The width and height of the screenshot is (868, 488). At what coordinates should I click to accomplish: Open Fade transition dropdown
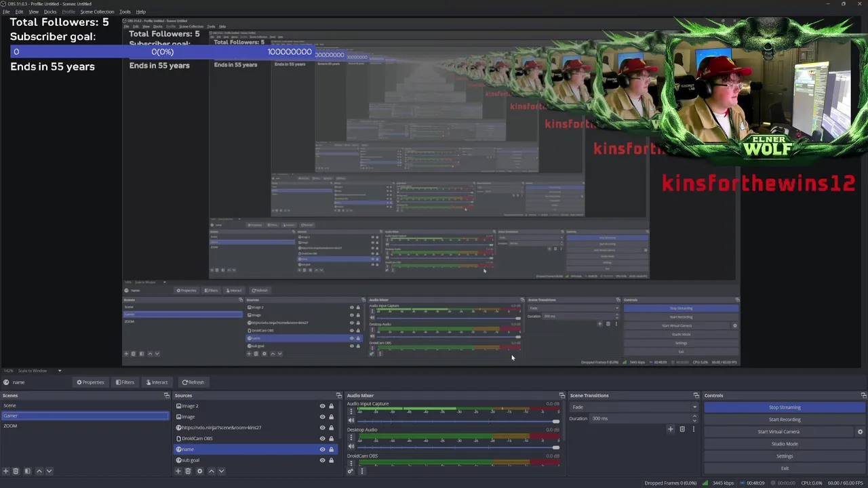[x=634, y=407]
